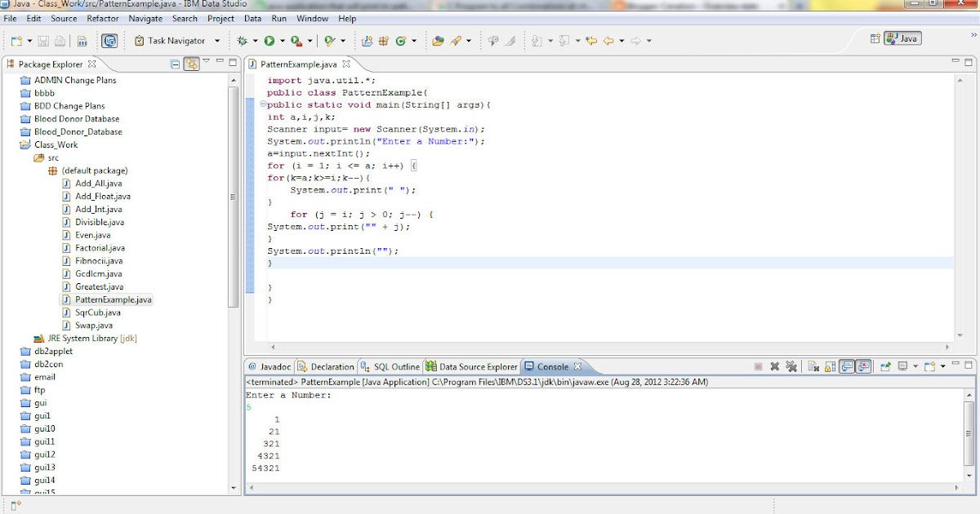Image resolution: width=980 pixels, height=514 pixels.
Task: Run the PatternExample application
Action: pos(268,40)
